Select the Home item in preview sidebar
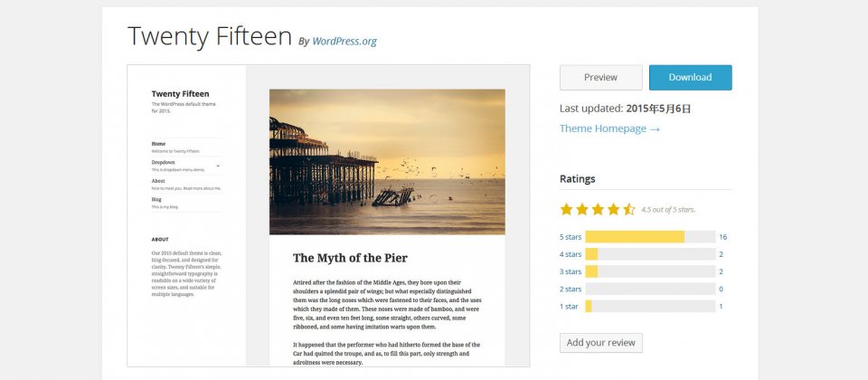Viewport: 868px width, 380px height. [158, 144]
